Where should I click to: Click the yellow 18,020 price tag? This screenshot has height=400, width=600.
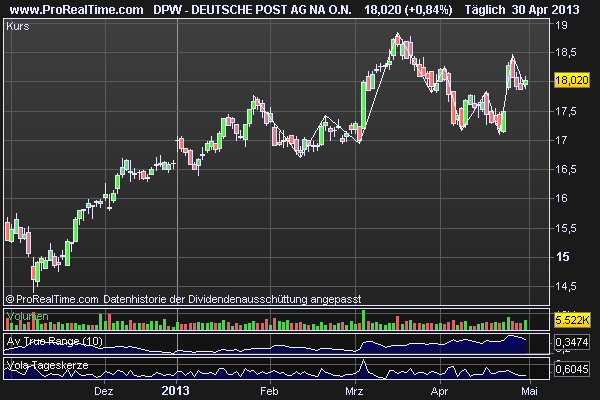coord(572,80)
